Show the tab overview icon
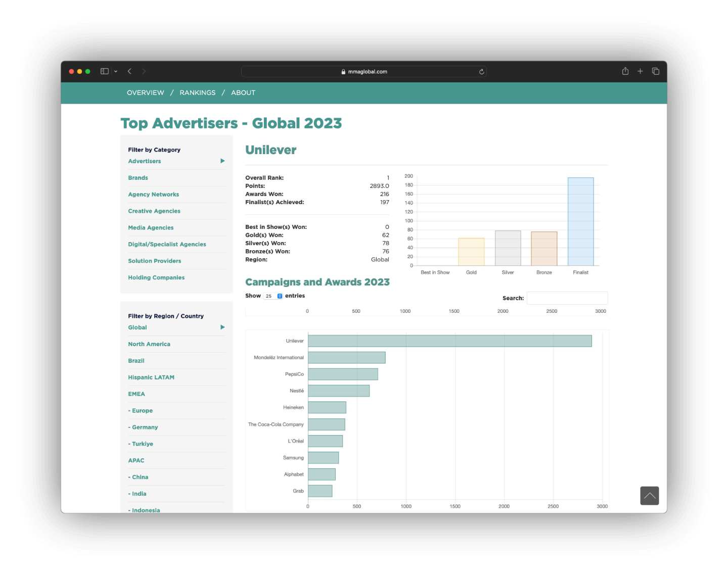The width and height of the screenshot is (728, 574). (656, 71)
